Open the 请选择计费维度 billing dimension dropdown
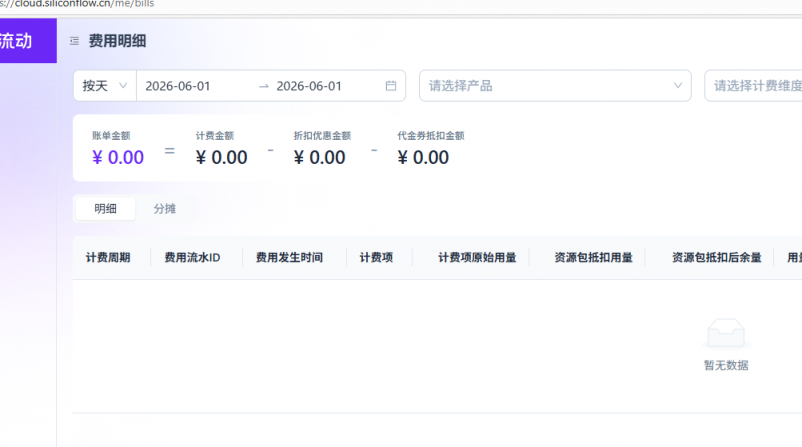The height and width of the screenshot is (447, 802). coord(753,86)
